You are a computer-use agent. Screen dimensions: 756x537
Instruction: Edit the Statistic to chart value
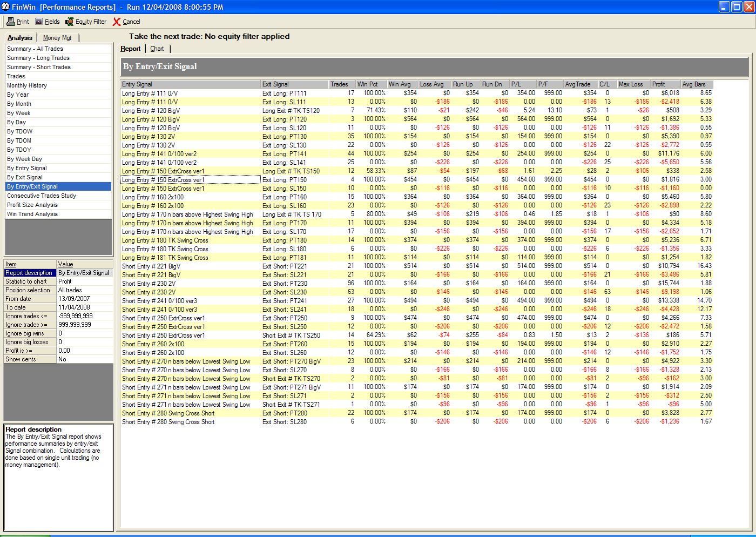[85, 281]
